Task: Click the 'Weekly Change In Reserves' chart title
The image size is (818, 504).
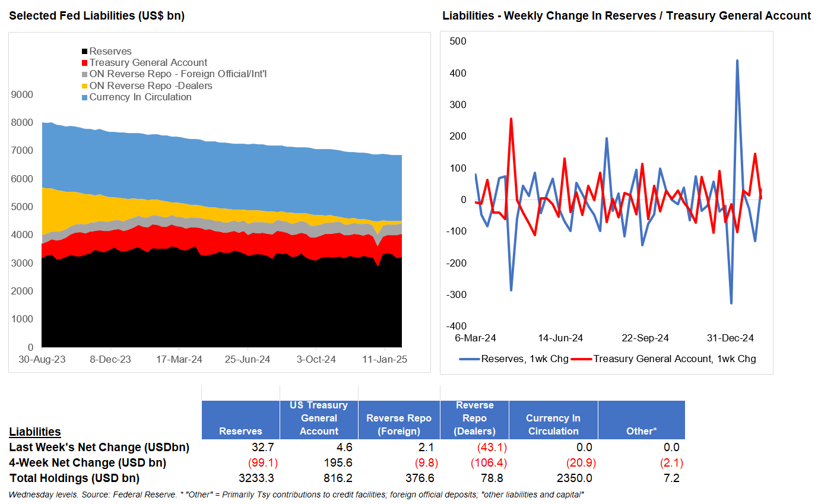Action: [x=626, y=16]
